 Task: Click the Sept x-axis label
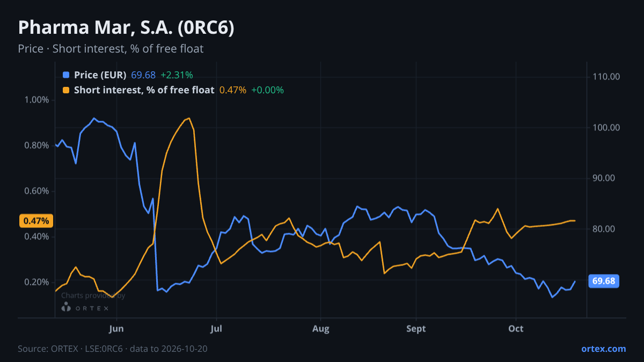tap(416, 328)
